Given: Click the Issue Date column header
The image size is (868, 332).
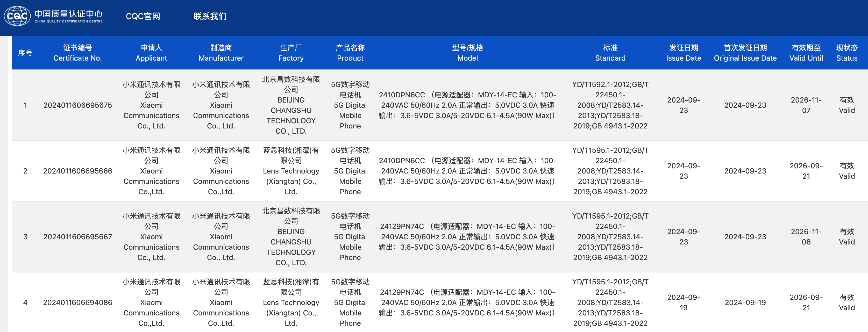Looking at the screenshot, I should point(683,53).
